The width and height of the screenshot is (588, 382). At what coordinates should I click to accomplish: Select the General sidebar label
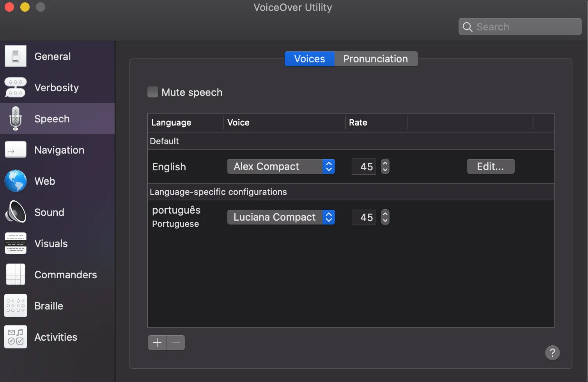[x=53, y=57]
